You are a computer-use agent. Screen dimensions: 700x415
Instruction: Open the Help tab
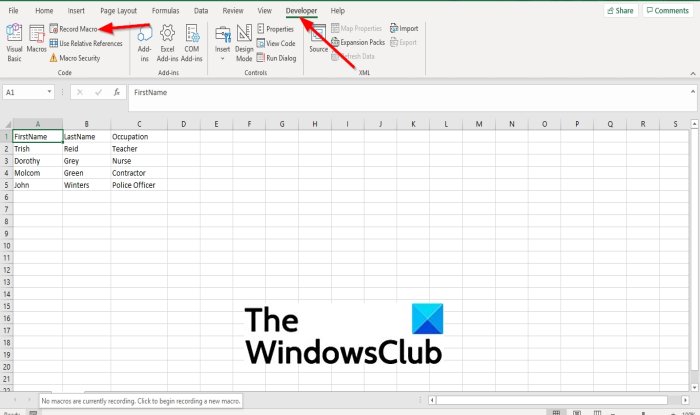pyautogui.click(x=338, y=10)
